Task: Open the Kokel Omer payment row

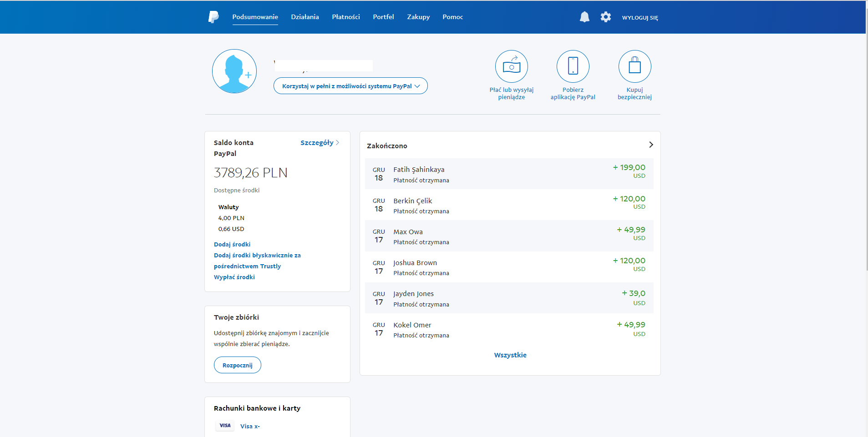Action: pyautogui.click(x=509, y=329)
